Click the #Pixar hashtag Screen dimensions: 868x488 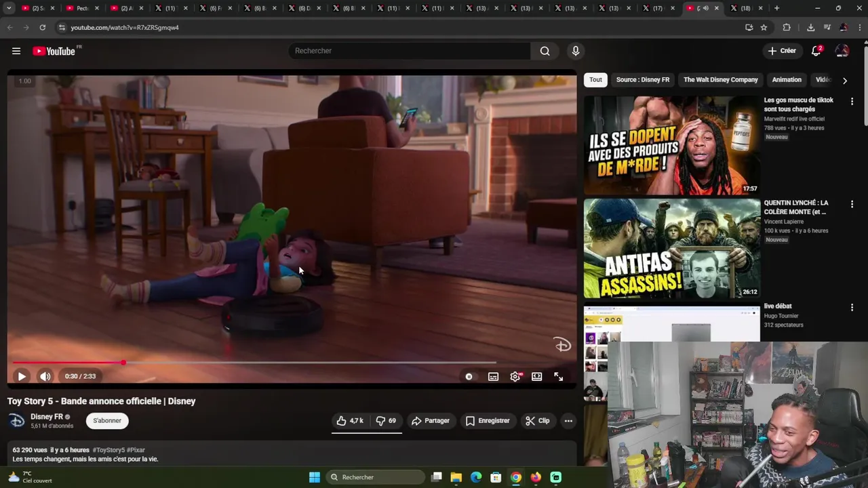(136, 450)
